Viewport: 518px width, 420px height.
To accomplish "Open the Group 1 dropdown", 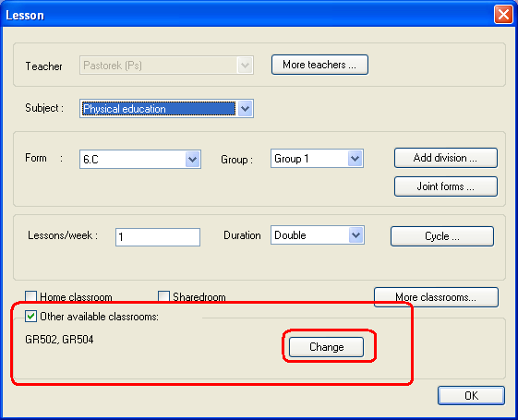I will pos(355,159).
